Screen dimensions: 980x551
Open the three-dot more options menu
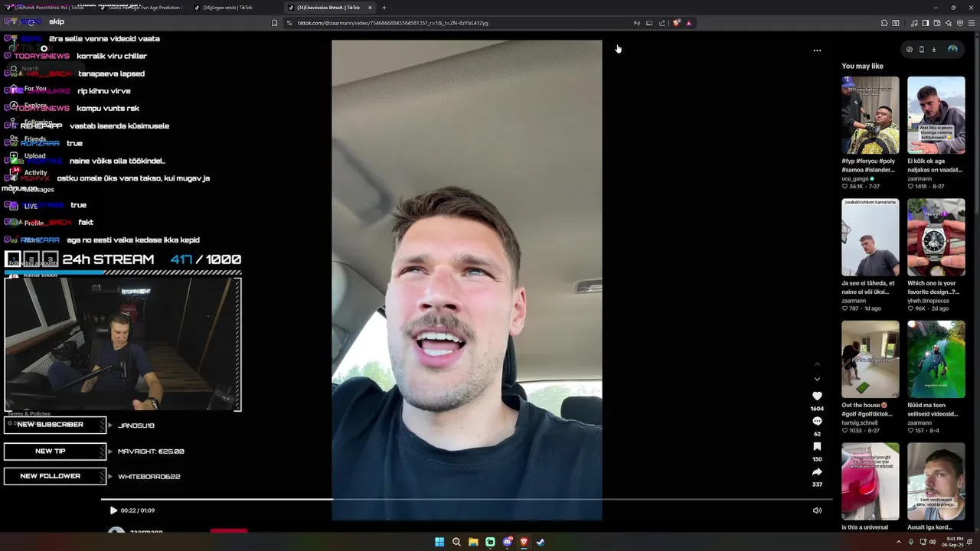pyautogui.click(x=817, y=51)
